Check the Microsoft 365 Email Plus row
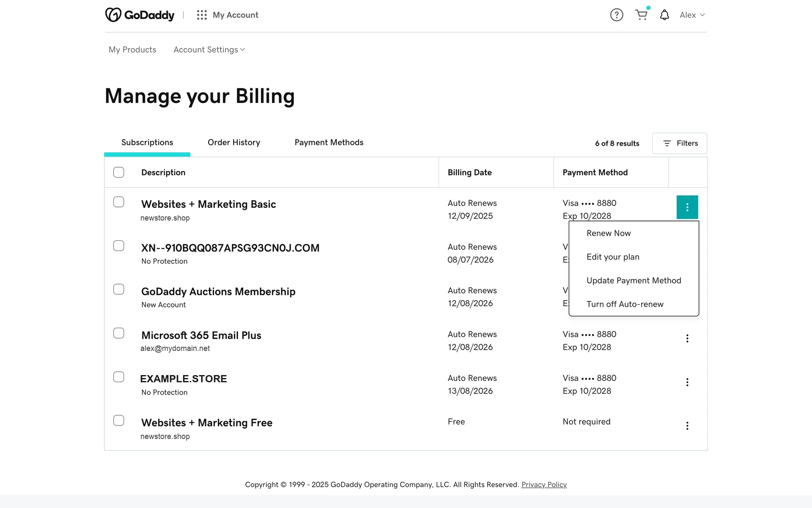The image size is (812, 508). pos(119,333)
